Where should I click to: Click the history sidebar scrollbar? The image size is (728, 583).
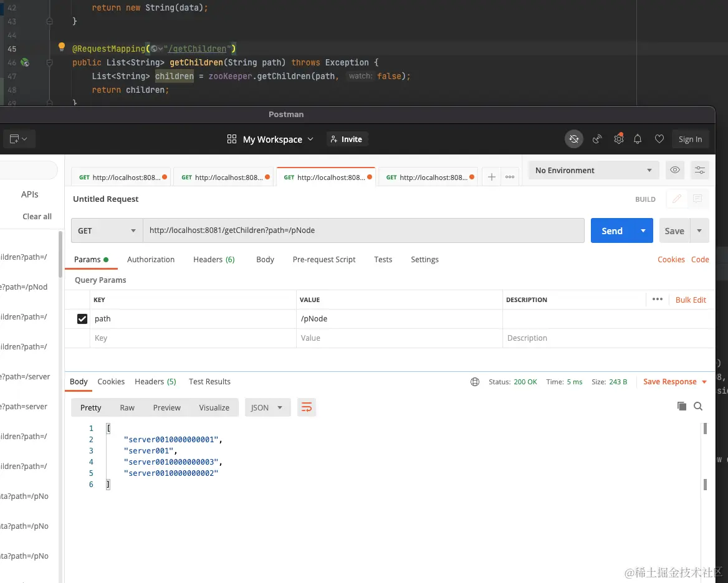click(x=60, y=254)
